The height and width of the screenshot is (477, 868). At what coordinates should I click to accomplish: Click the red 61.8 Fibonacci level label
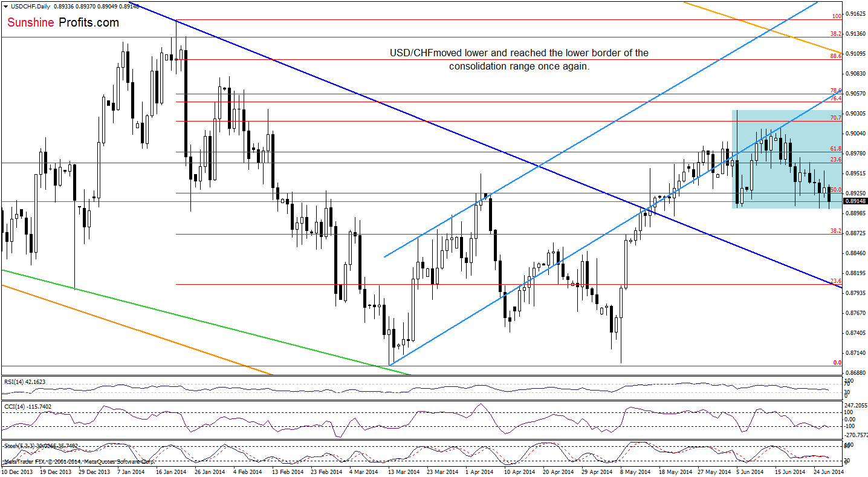pos(836,149)
